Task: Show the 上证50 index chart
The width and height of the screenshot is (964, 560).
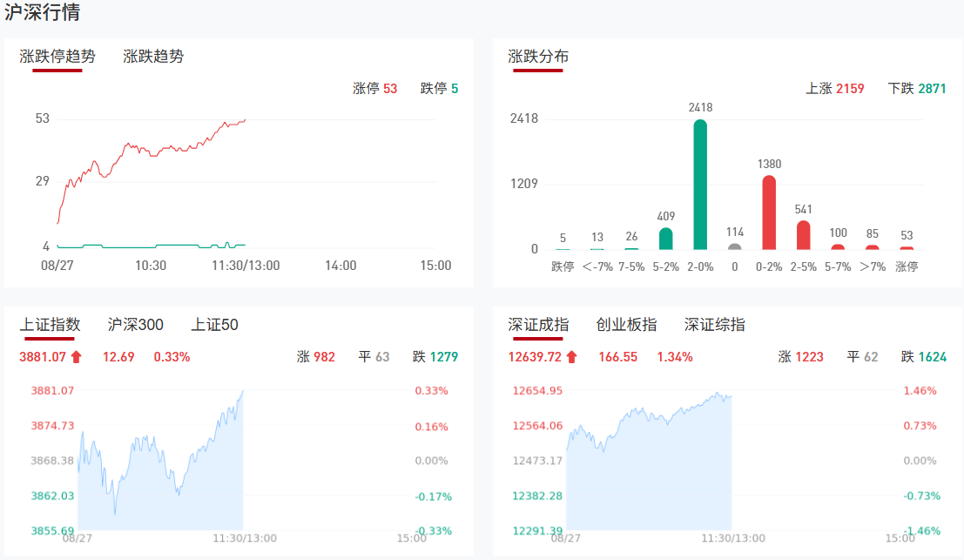Action: click(214, 325)
